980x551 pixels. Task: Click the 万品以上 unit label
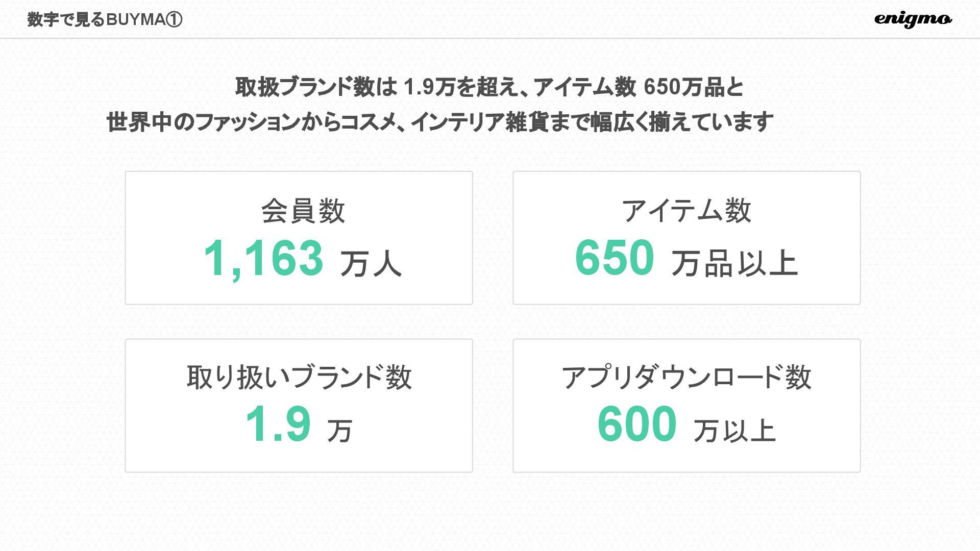pos(734,263)
